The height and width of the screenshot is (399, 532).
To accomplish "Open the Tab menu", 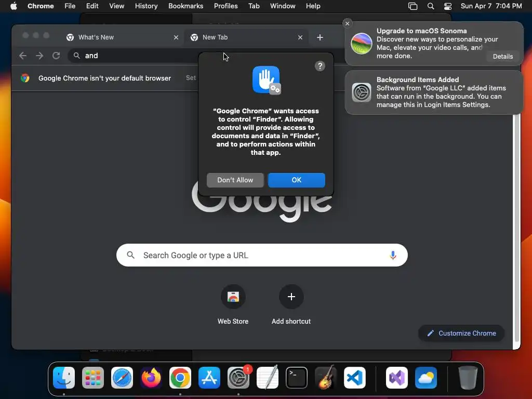I will coord(254,6).
